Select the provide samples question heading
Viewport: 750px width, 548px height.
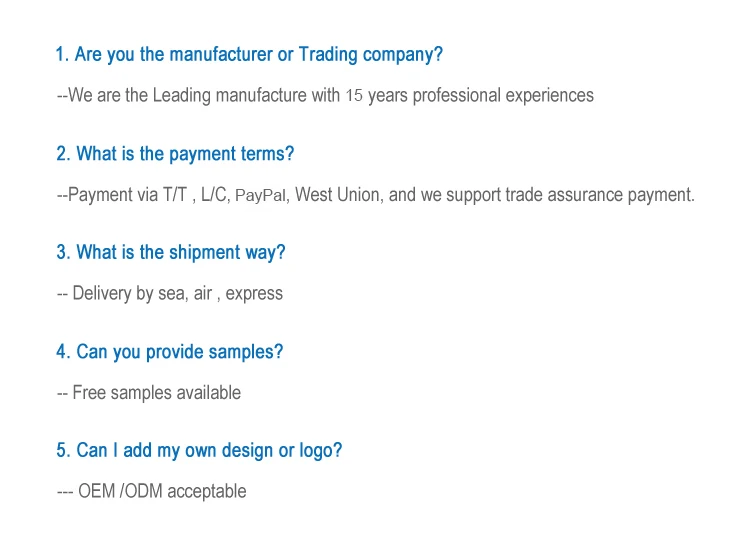tap(169, 352)
